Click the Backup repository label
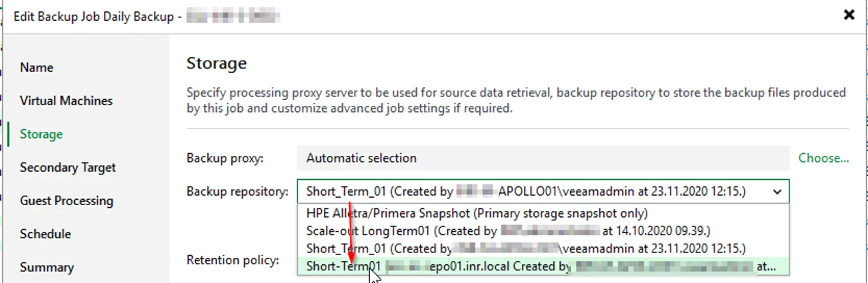The height and width of the screenshot is (283, 868). pos(237,192)
